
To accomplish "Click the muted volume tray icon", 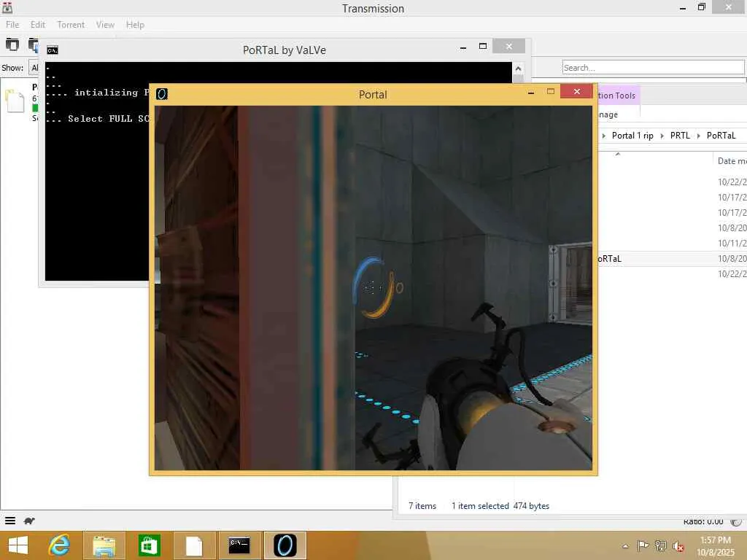I will point(678,546).
